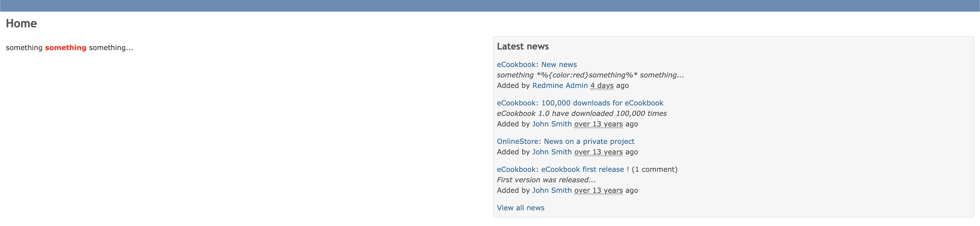
Task: Click the '4 days' timestamp
Action: 602,85
